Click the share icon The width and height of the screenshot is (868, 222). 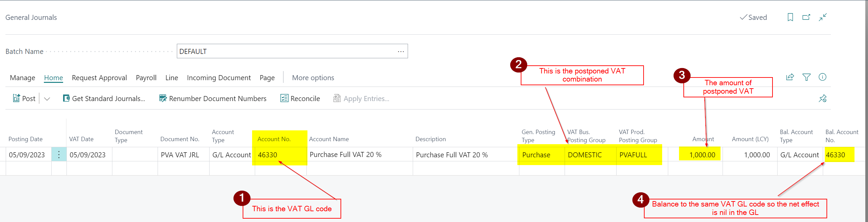tap(790, 77)
